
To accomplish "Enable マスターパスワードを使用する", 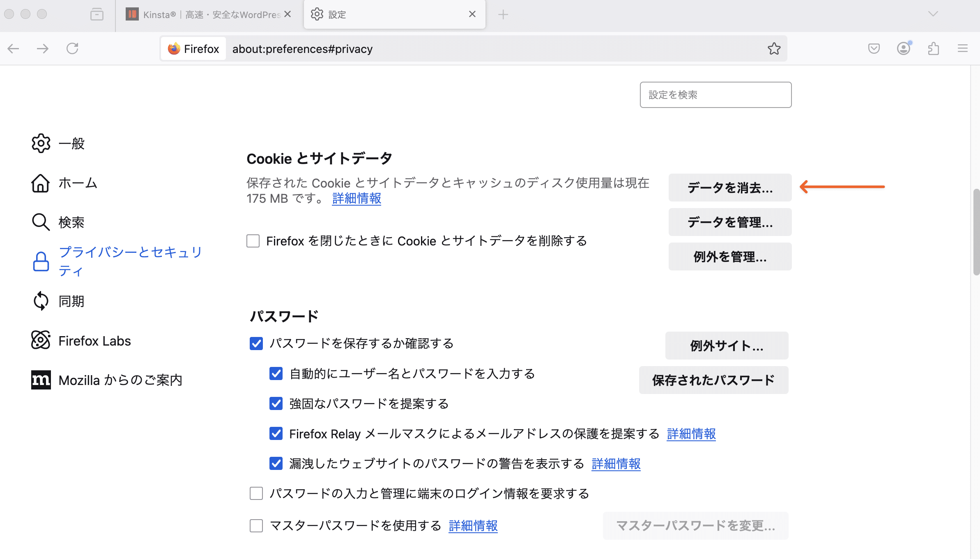I will [x=255, y=525].
